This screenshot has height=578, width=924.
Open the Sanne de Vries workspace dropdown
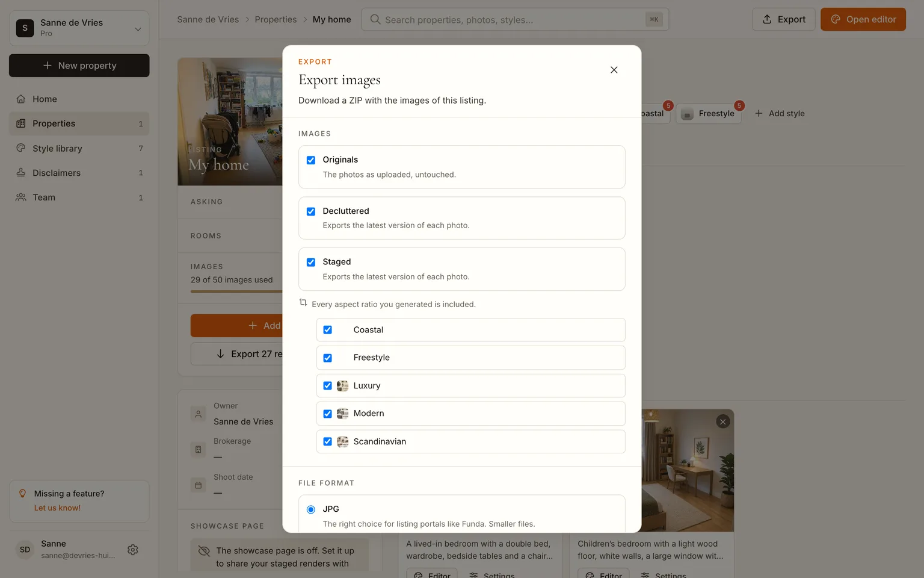[79, 28]
